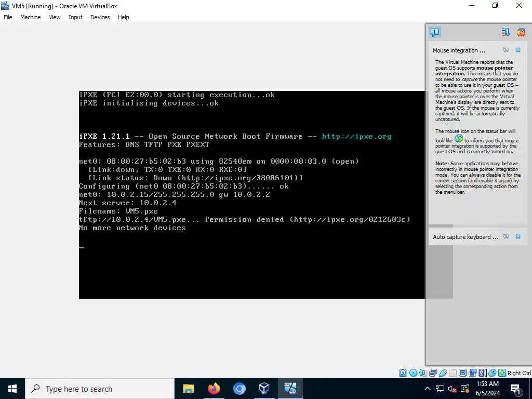Click the audio status icon

pyautogui.click(x=423, y=373)
